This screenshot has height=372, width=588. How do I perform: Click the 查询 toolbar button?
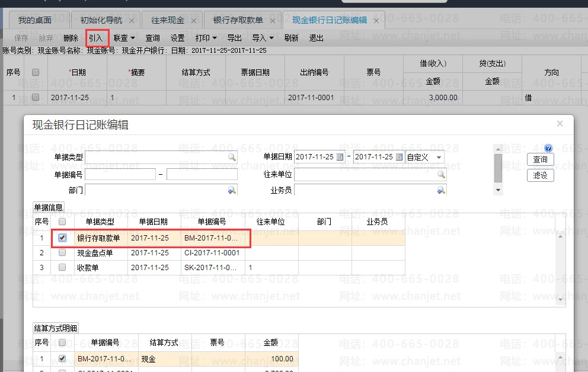coord(152,38)
